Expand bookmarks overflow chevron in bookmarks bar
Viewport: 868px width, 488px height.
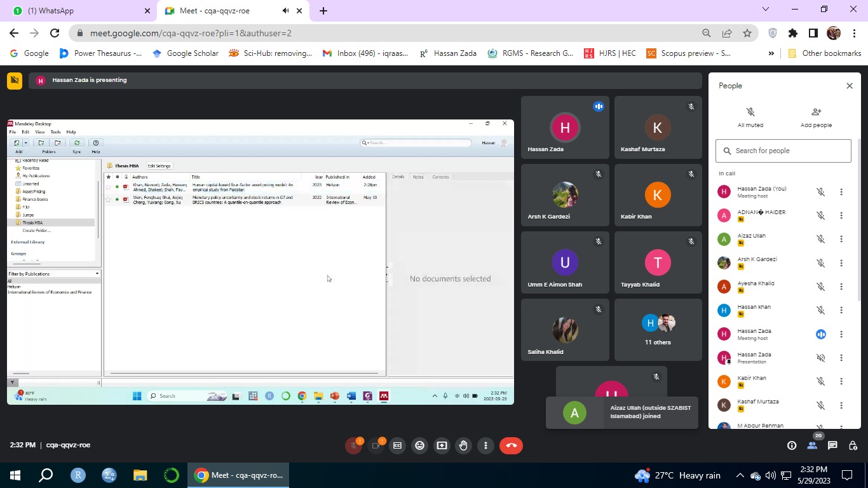[771, 53]
